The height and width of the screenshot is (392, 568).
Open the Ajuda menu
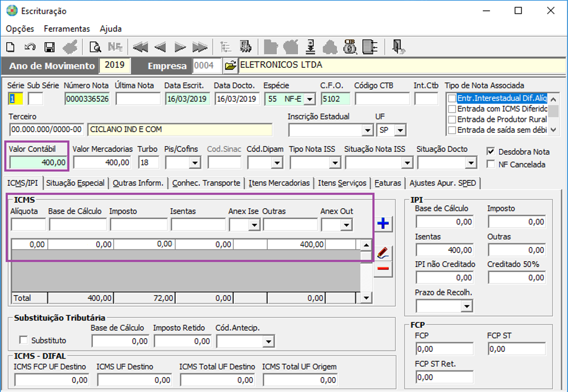point(111,29)
